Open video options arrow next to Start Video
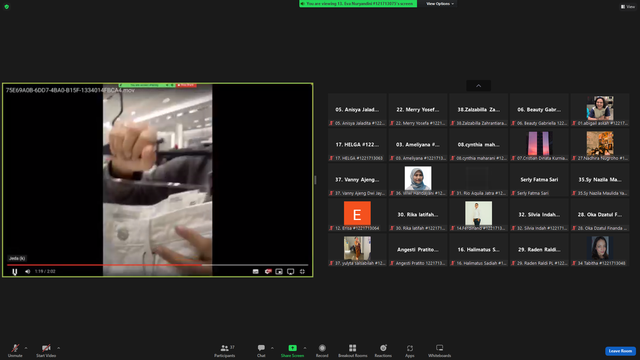This screenshot has height=360, width=640. [x=59, y=348]
